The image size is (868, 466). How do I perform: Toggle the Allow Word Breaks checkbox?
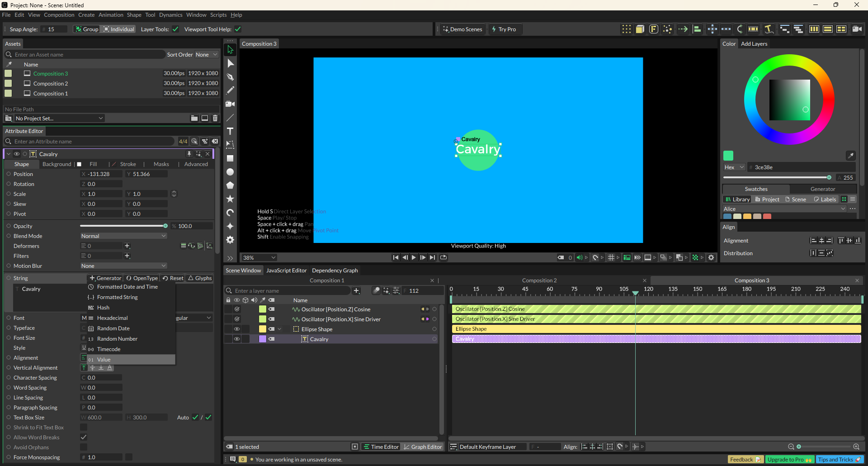tap(84, 437)
